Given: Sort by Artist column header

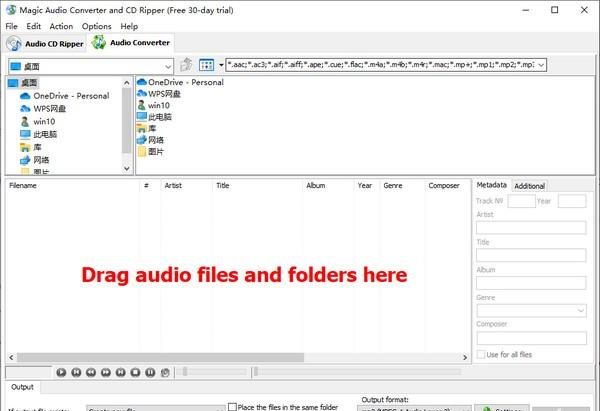Looking at the screenshot, I should coord(186,186).
